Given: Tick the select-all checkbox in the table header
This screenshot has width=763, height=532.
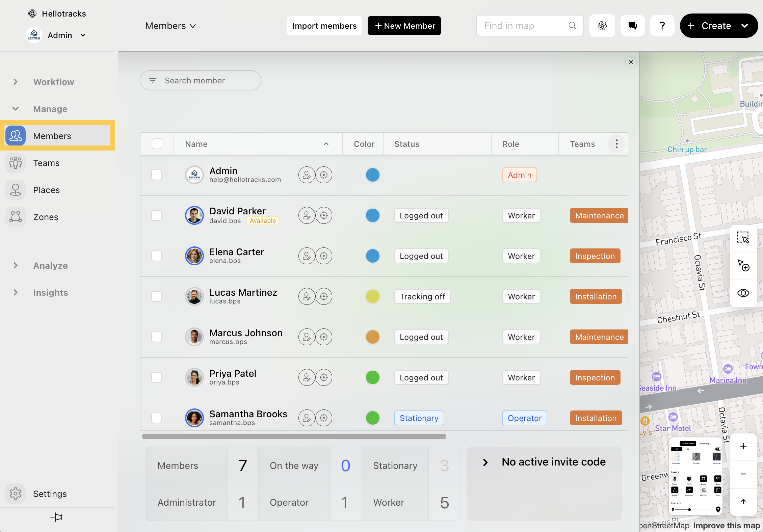Looking at the screenshot, I should [x=157, y=144].
